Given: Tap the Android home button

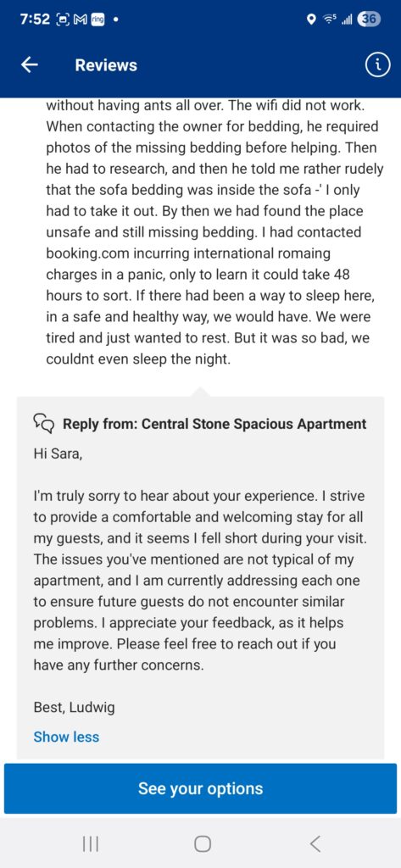Looking at the screenshot, I should [203, 843].
